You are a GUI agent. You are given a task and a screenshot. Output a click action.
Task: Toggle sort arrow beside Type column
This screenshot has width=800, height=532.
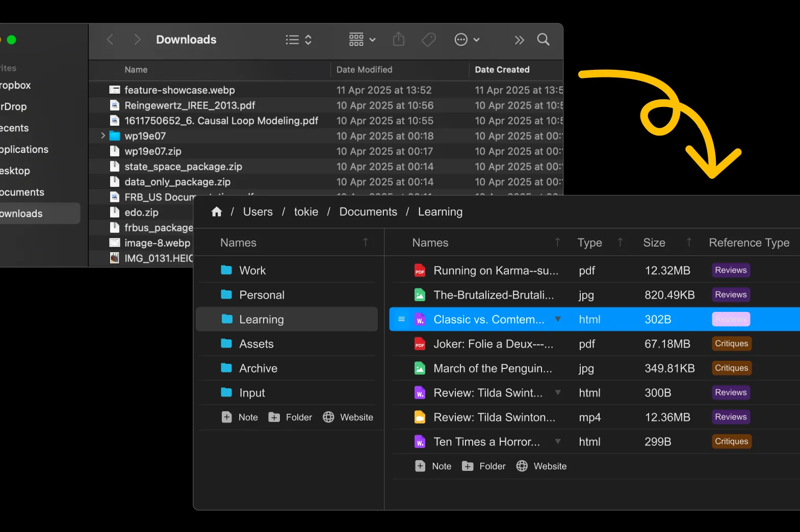tap(620, 243)
